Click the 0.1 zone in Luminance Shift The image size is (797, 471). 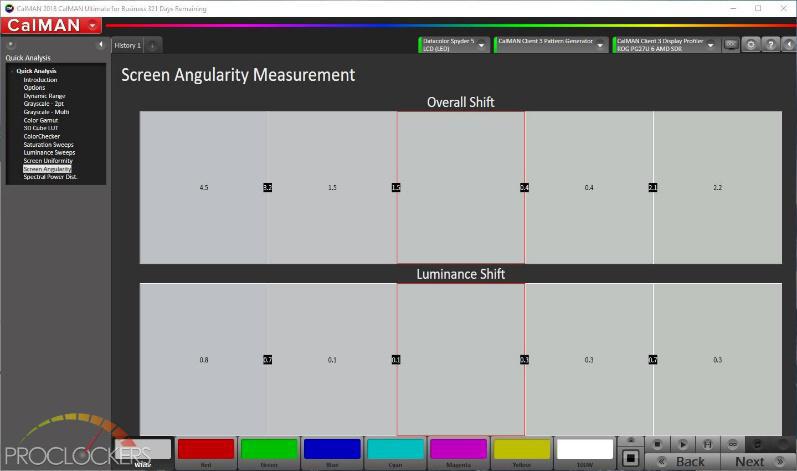click(x=332, y=360)
